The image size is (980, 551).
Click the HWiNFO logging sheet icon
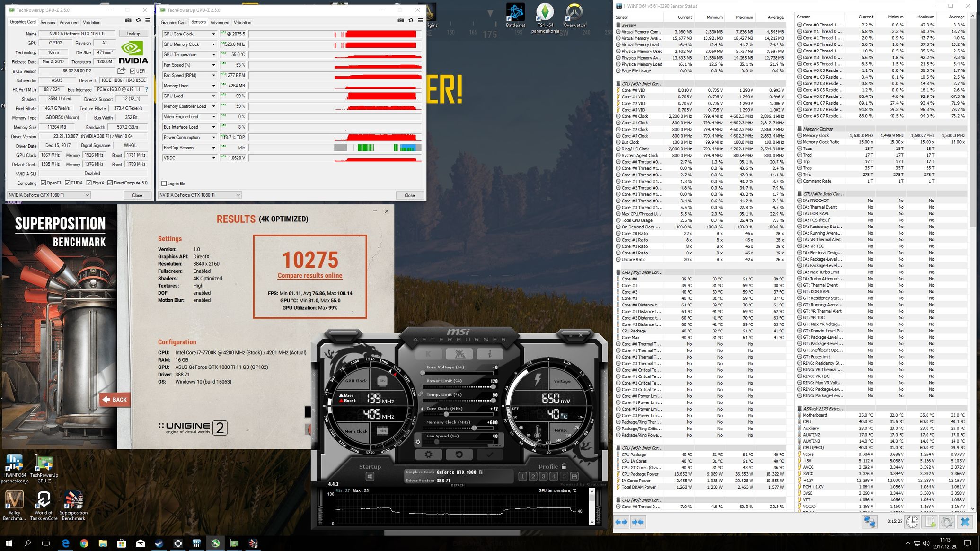tap(929, 522)
